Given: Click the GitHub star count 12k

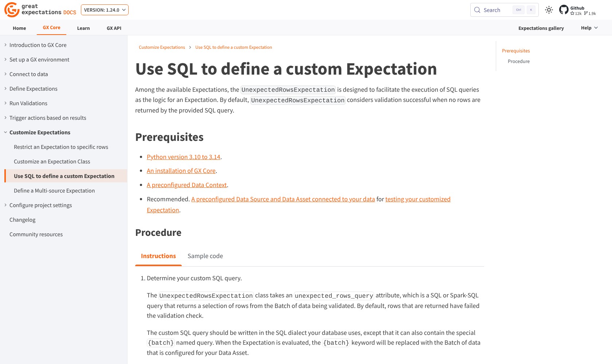Looking at the screenshot, I should tap(576, 13).
